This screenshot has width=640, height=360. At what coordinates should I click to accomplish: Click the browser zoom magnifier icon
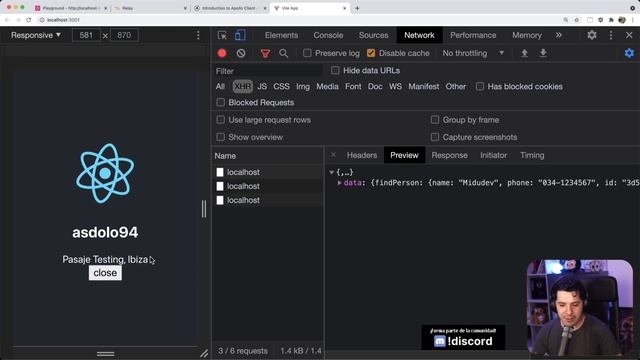566,20
